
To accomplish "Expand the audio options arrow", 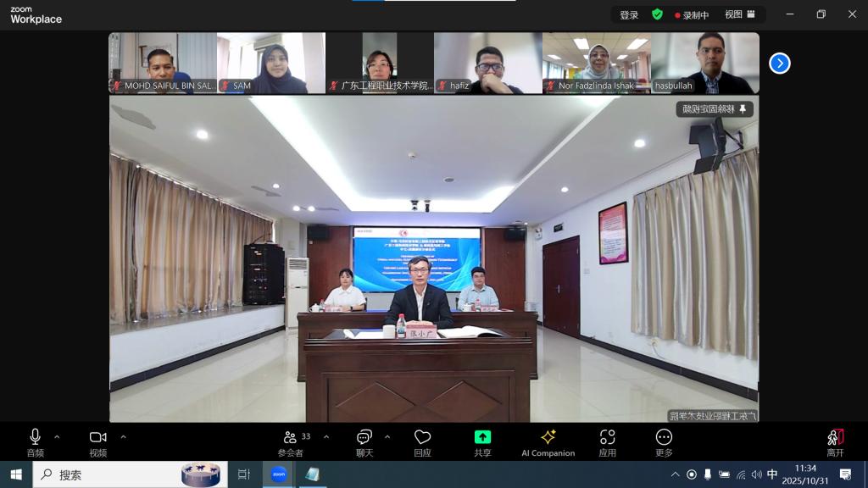I will pos(57,437).
